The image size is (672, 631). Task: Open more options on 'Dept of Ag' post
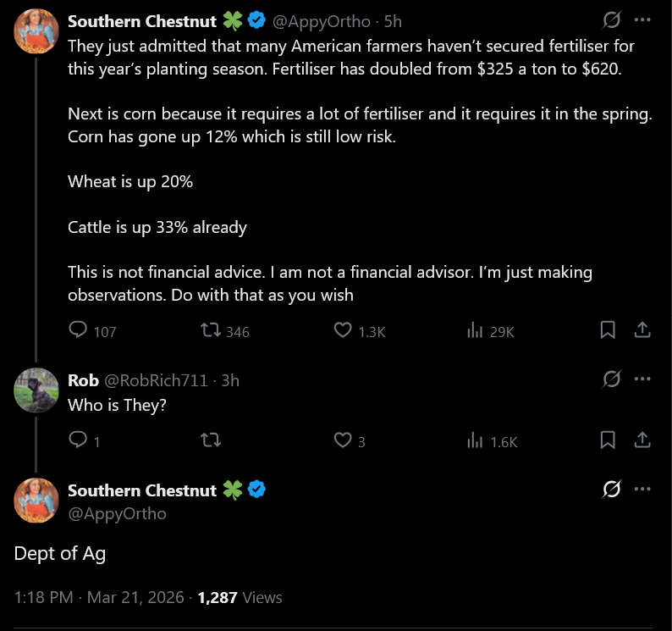[642, 489]
